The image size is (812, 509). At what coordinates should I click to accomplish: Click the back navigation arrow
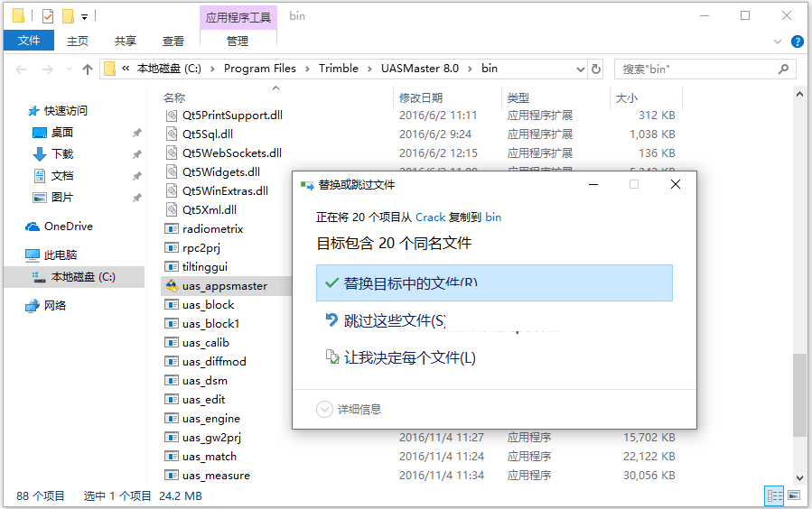coord(21,69)
